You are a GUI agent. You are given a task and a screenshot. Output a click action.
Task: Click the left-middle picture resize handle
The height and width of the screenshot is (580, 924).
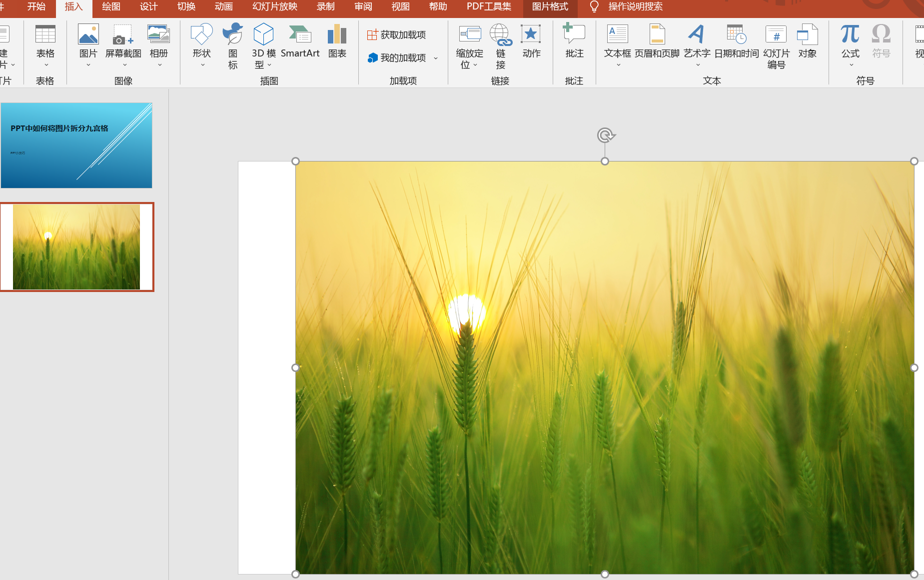[295, 367]
